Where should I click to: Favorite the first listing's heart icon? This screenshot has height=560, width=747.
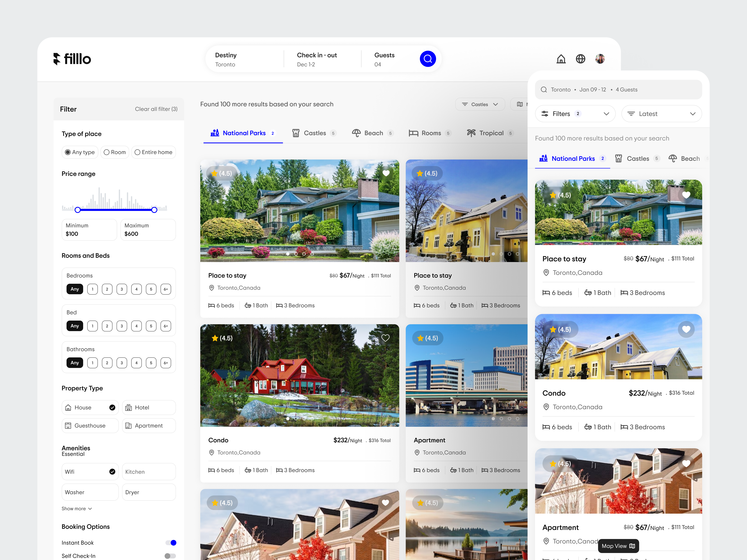click(x=386, y=173)
